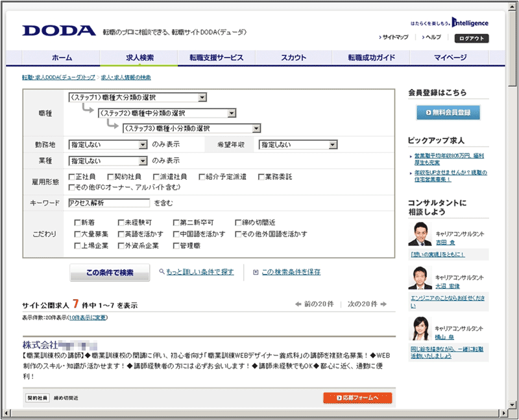Click the orange 応募フォームへ button

[x=357, y=397]
